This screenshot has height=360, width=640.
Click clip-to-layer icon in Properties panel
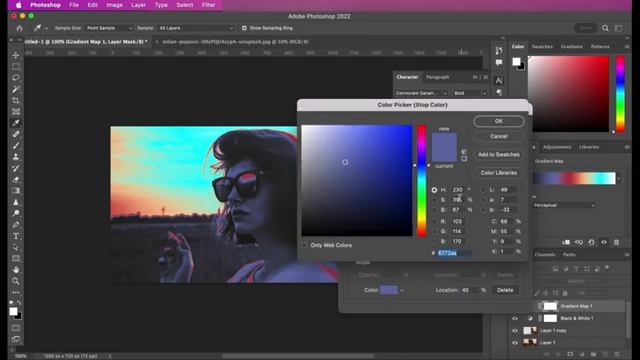tap(566, 242)
